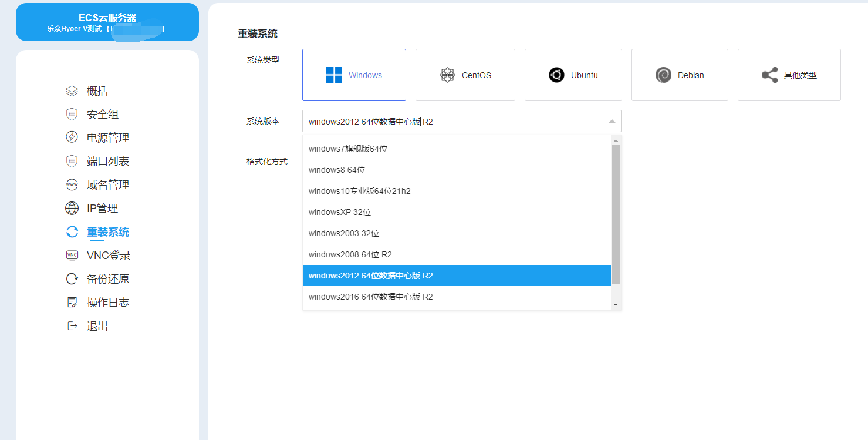Image resolution: width=868 pixels, height=440 pixels.
Task: Go to 电源管理 page
Action: pos(108,138)
